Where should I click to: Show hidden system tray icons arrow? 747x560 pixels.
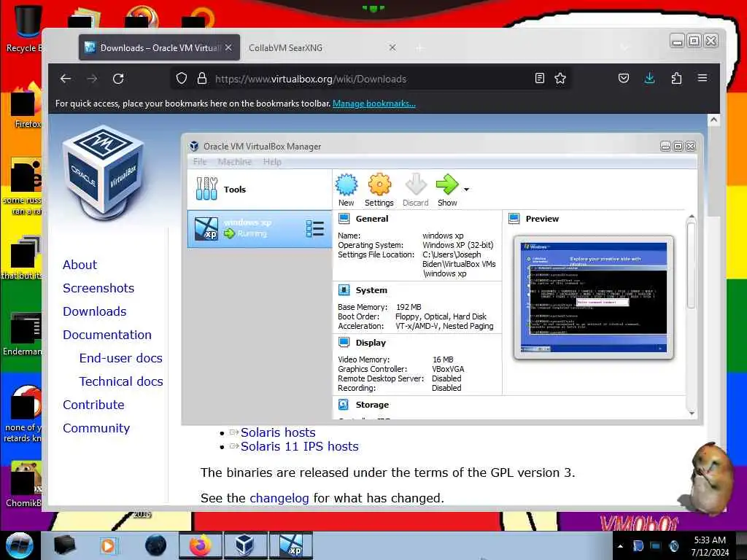coord(620,546)
